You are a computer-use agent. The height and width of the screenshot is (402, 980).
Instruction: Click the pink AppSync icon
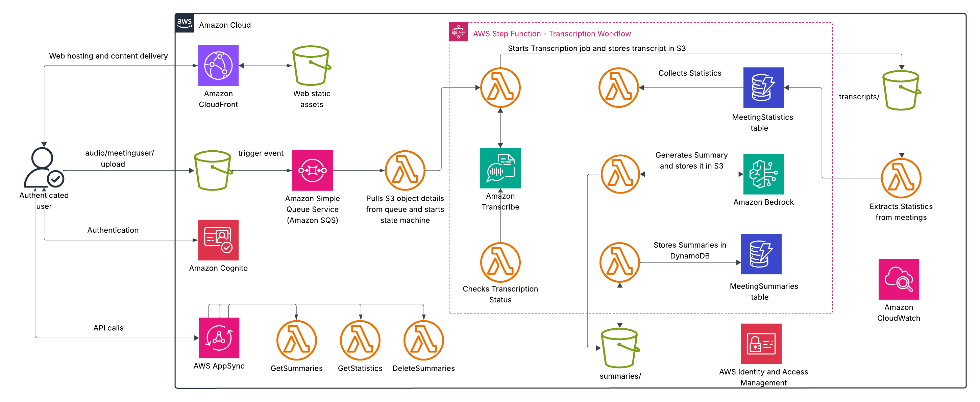(219, 338)
